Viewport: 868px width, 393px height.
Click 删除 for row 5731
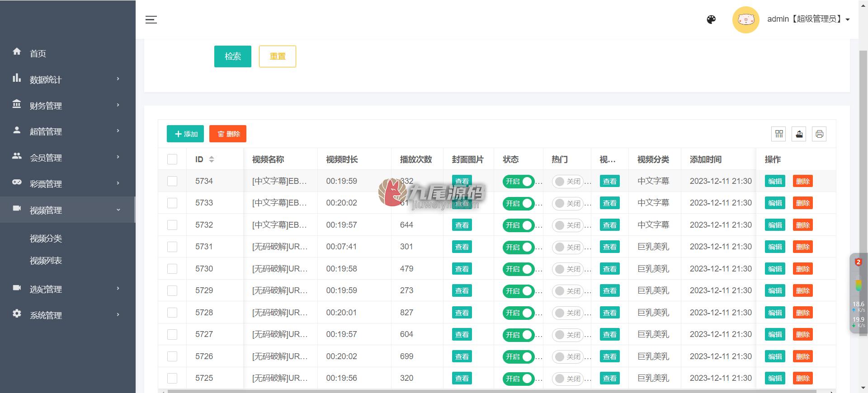(x=803, y=247)
